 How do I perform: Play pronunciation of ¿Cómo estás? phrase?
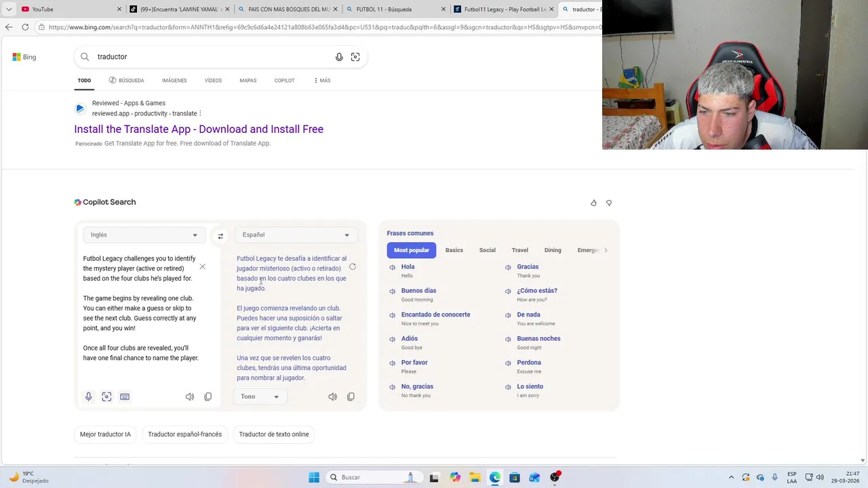508,291
